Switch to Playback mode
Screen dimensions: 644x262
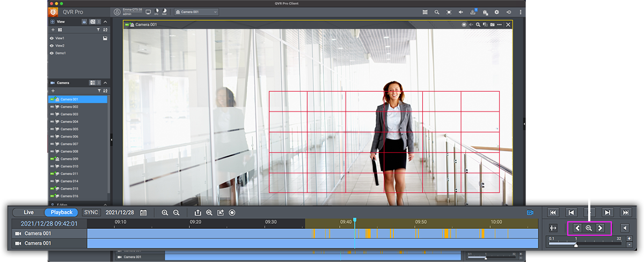pyautogui.click(x=61, y=213)
